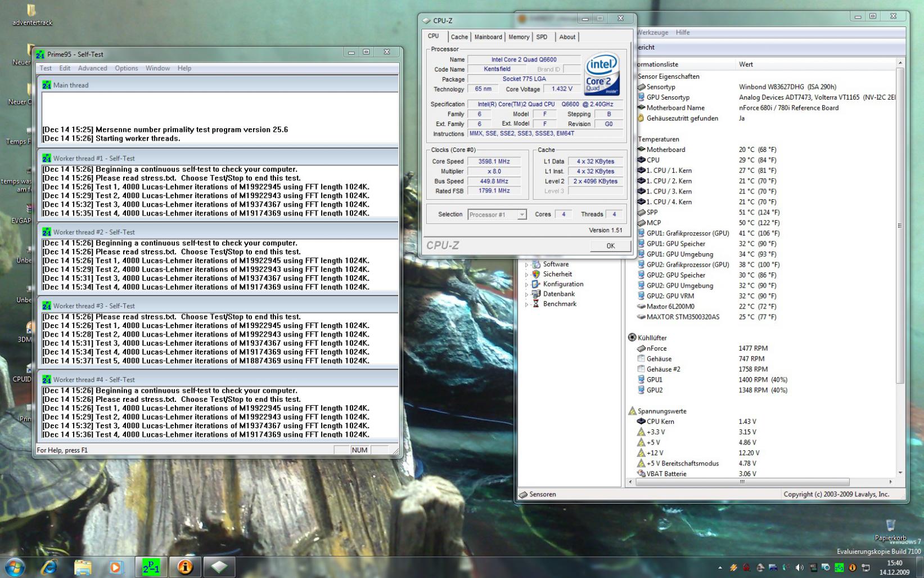Screen dimensions: 924x578
Task: Click the Gehäuse #2 fan row icon
Action: coord(641,369)
